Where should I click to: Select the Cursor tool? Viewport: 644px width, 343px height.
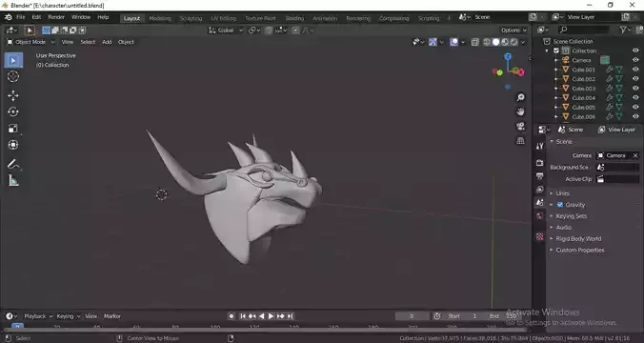tap(13, 76)
